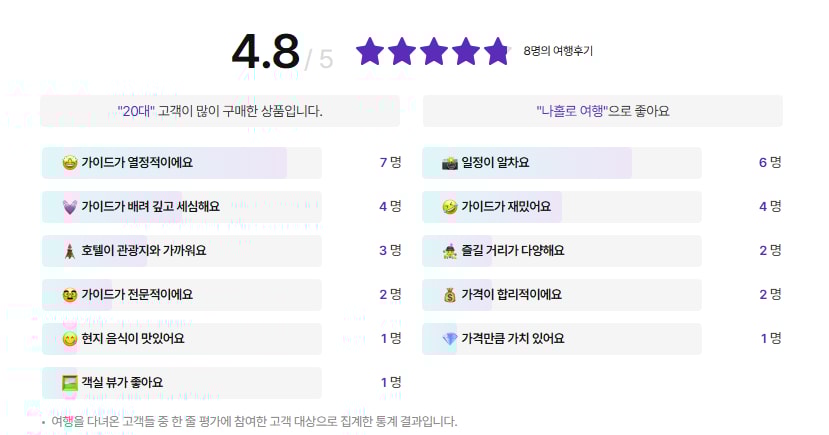The height and width of the screenshot is (435, 829).
Task: Click the 7 명 count for passionate guide
Action: pyautogui.click(x=390, y=162)
